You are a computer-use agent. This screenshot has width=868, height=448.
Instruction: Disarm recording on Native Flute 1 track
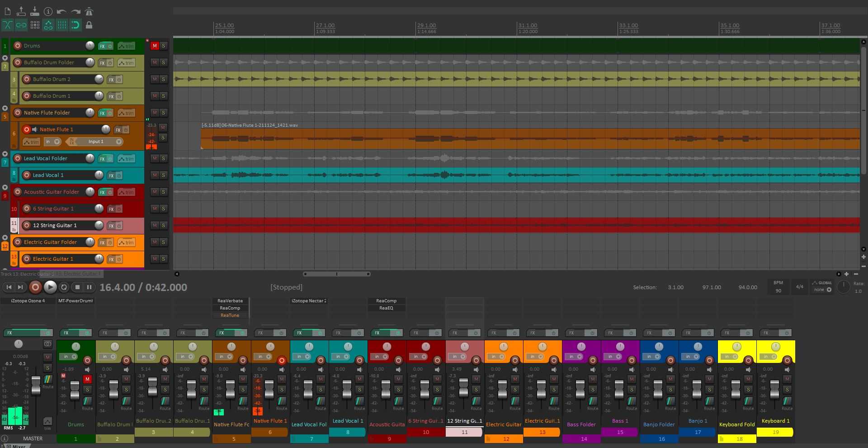27,129
